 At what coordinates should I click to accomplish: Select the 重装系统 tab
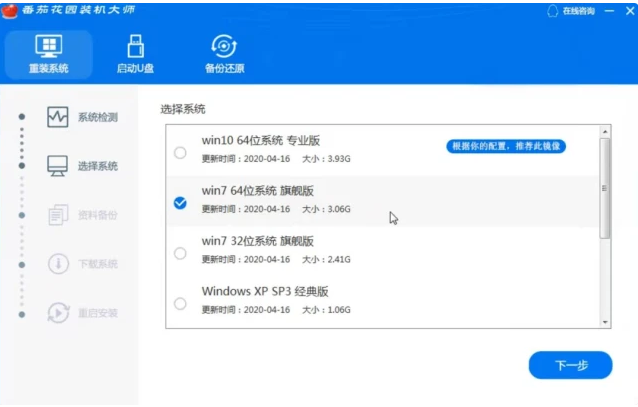[48, 56]
